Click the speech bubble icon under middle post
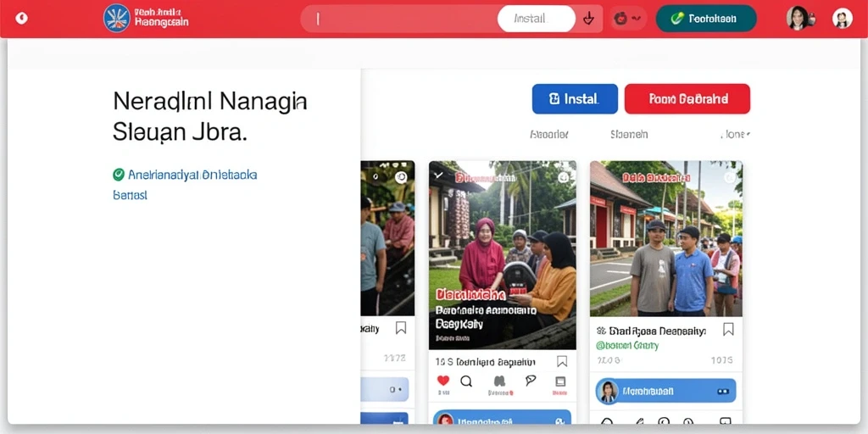The height and width of the screenshot is (434, 868). click(531, 381)
